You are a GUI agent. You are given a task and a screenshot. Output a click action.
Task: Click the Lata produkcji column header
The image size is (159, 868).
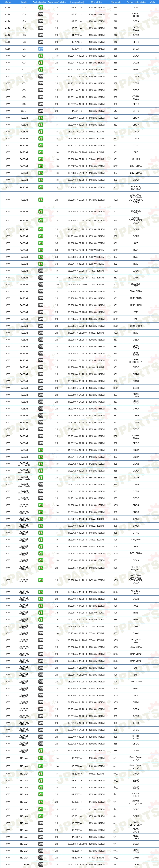coord(77,2)
